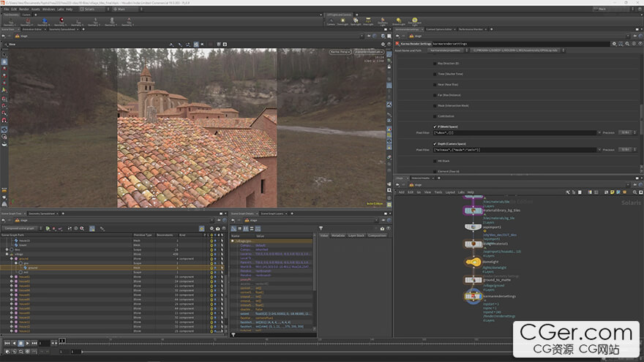Switch to the Performance Monitor tab
This screenshot has width=644, height=362.
(471, 29)
